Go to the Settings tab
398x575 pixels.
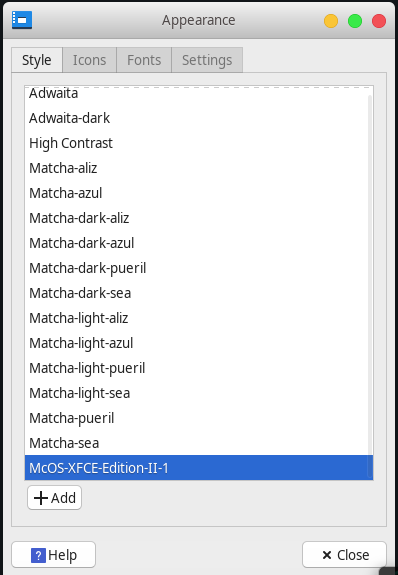coord(207,60)
